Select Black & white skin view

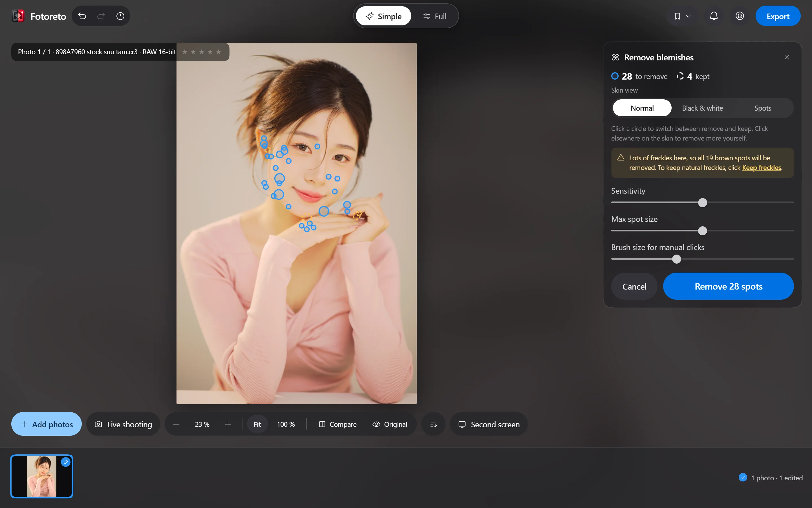point(702,108)
